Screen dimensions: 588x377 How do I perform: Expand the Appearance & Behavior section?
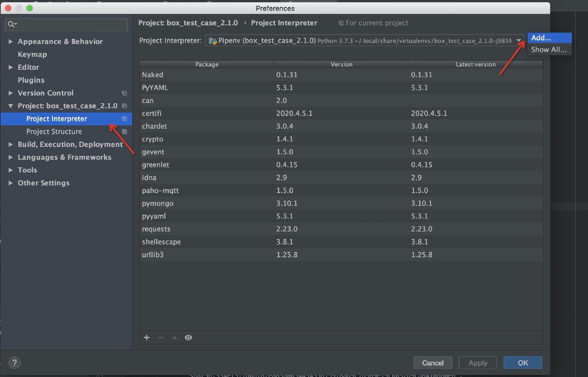[x=10, y=42]
